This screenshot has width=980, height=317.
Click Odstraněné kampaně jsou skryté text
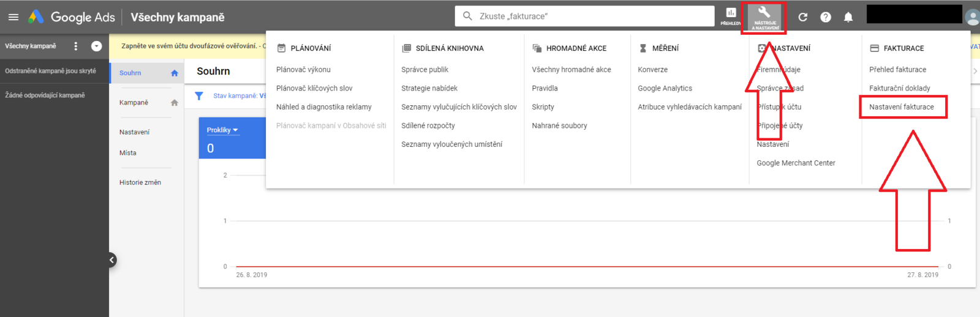(x=50, y=71)
